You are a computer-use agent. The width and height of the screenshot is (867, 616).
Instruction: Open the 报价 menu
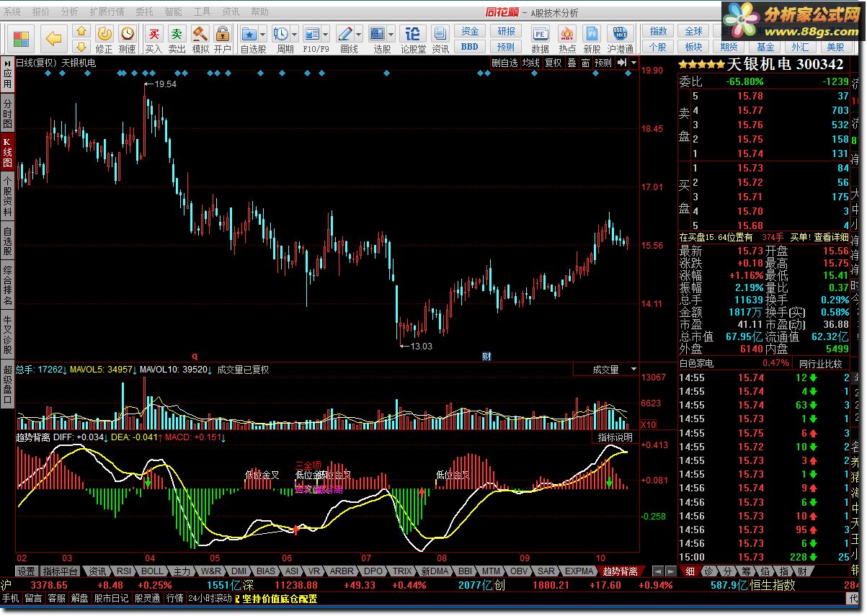coord(41,12)
